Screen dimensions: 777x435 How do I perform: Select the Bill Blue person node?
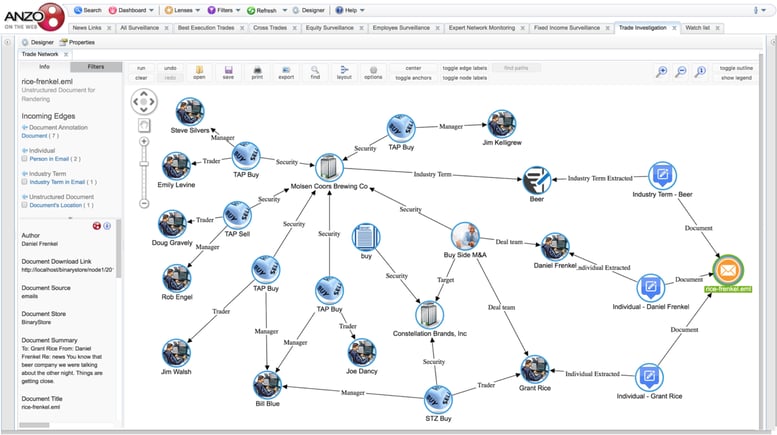tap(267, 385)
